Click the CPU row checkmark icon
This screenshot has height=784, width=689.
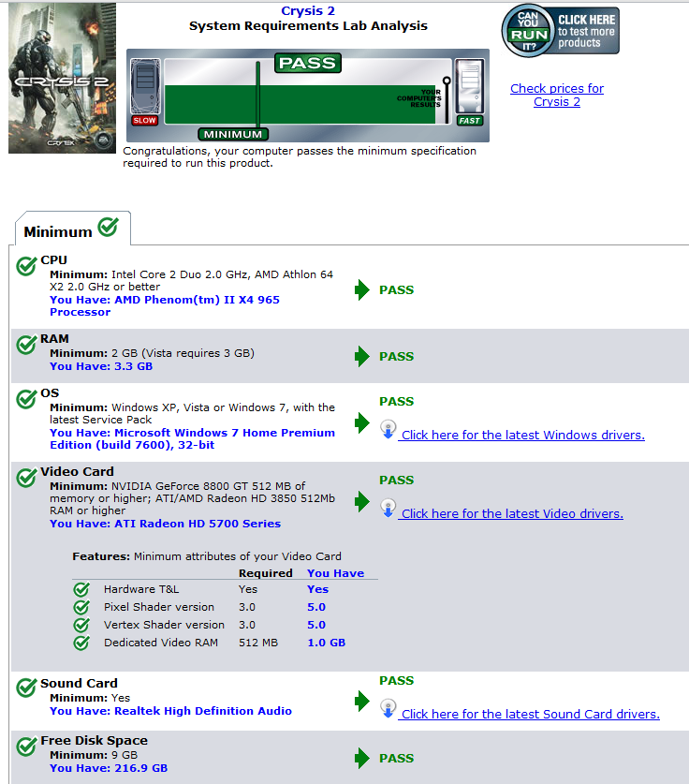[x=26, y=265]
